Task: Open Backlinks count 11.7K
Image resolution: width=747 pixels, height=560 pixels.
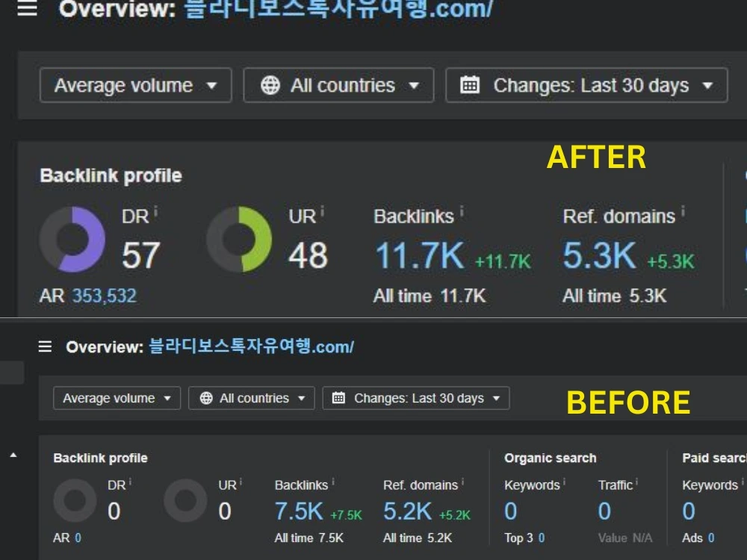Action: click(x=420, y=255)
